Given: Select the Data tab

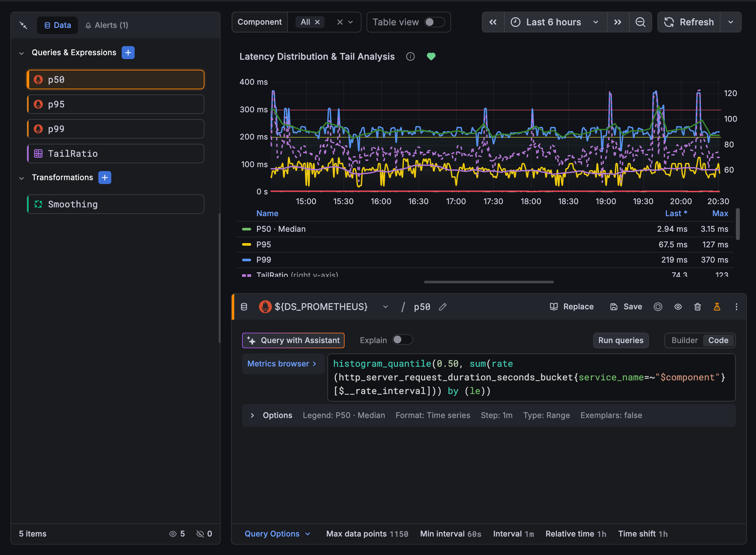Looking at the screenshot, I should [x=57, y=25].
